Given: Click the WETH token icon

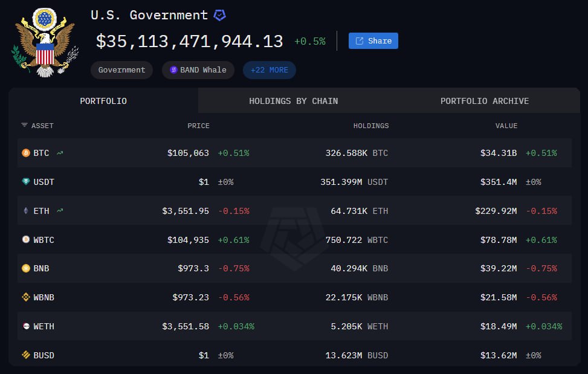Looking at the screenshot, I should (x=25, y=326).
